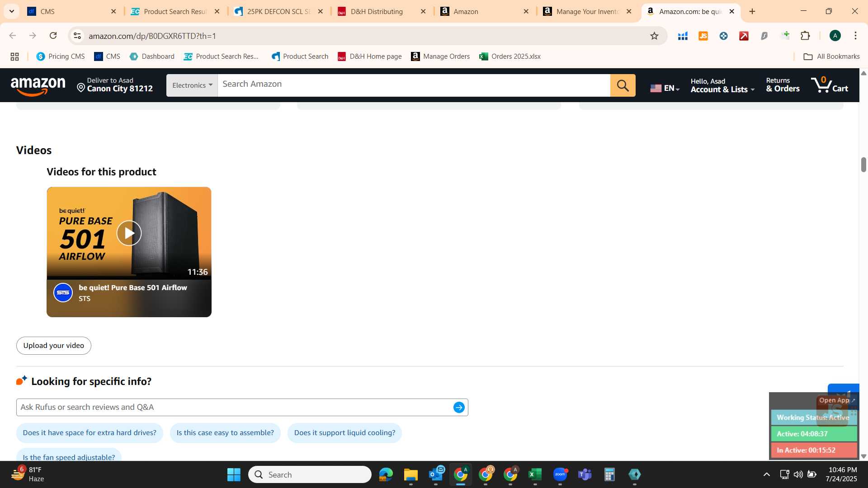Open the Windows Start menu

pos(234,475)
